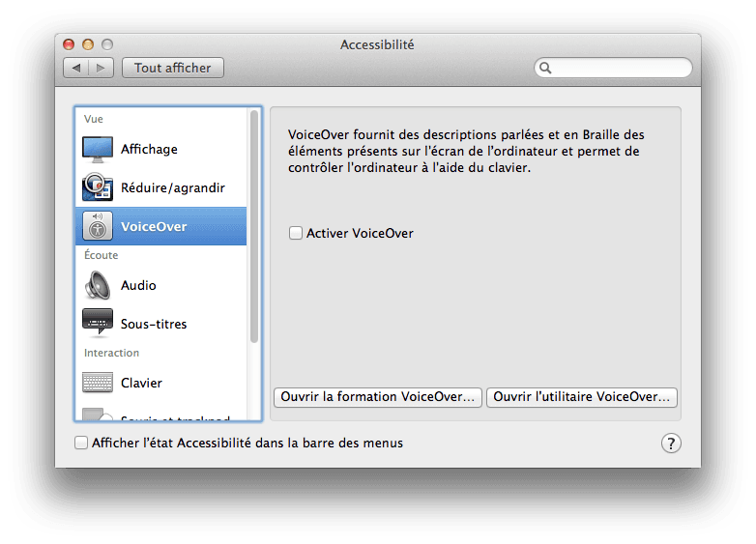Image resolution: width=756 pixels, height=544 pixels.
Task: Select Clavier label in the sidebar
Action: point(141,383)
